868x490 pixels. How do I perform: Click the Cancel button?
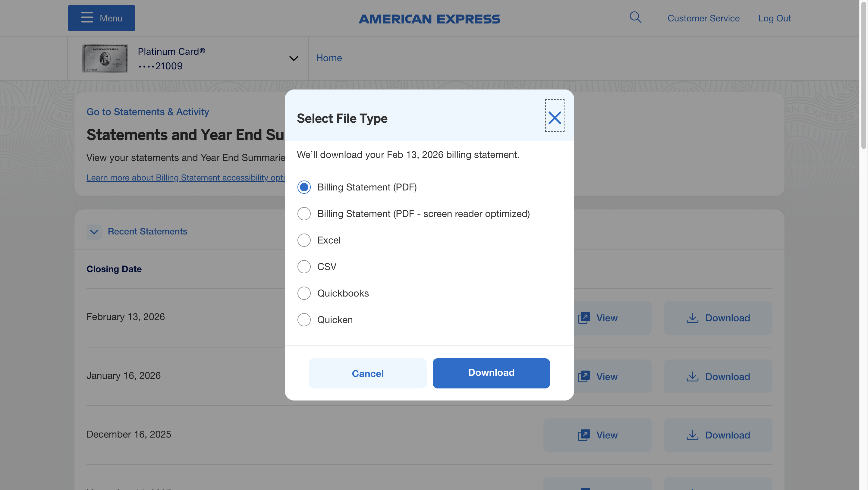367,373
